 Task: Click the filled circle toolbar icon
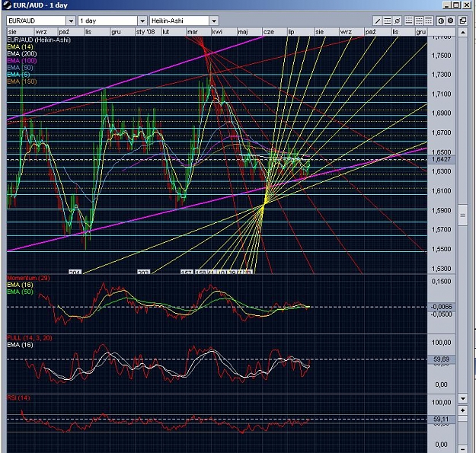tap(451, 21)
